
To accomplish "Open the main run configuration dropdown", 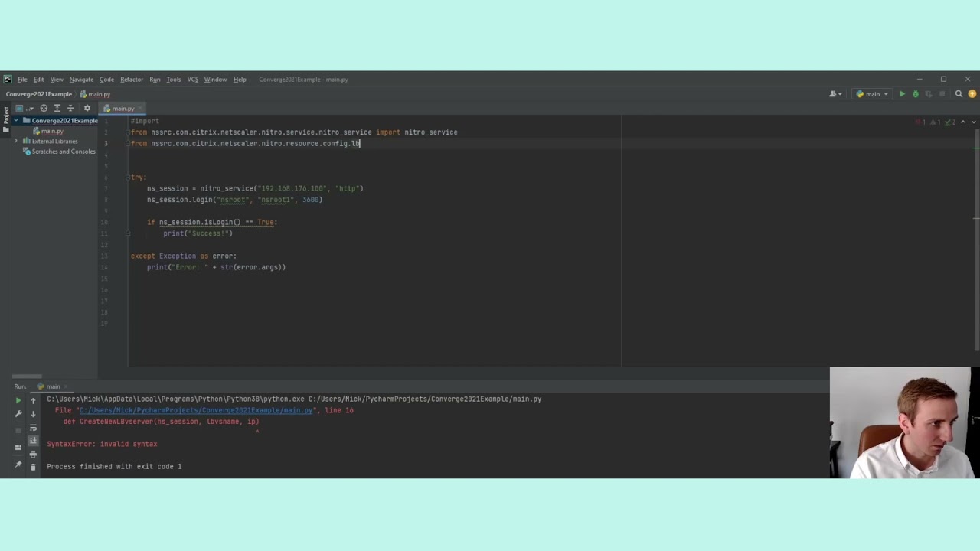I will pyautogui.click(x=873, y=94).
